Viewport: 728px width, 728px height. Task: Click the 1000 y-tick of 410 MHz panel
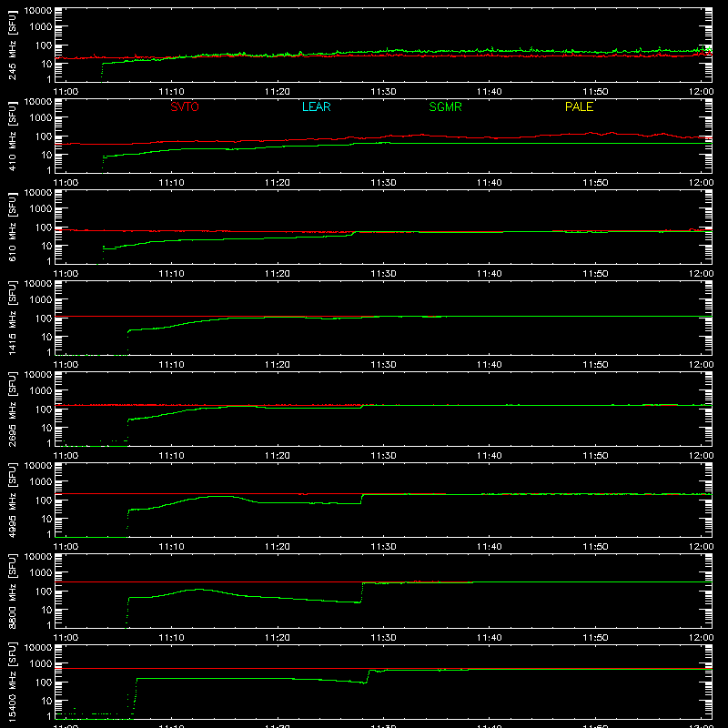click(41, 118)
